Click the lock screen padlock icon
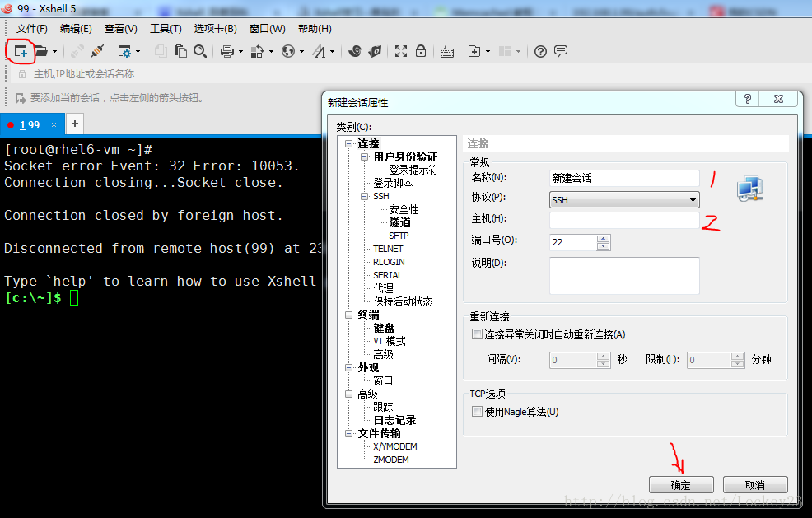The width and height of the screenshot is (812, 518). point(421,51)
